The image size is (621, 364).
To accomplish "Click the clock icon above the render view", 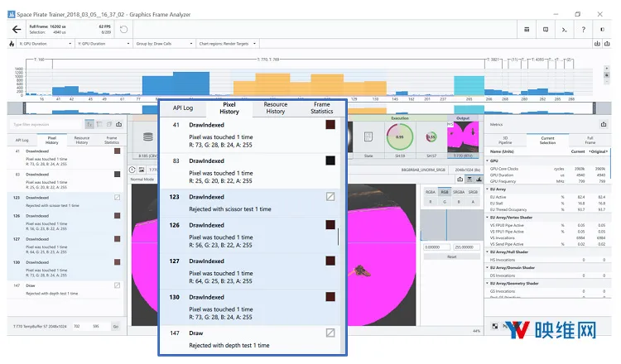I will point(132,170).
